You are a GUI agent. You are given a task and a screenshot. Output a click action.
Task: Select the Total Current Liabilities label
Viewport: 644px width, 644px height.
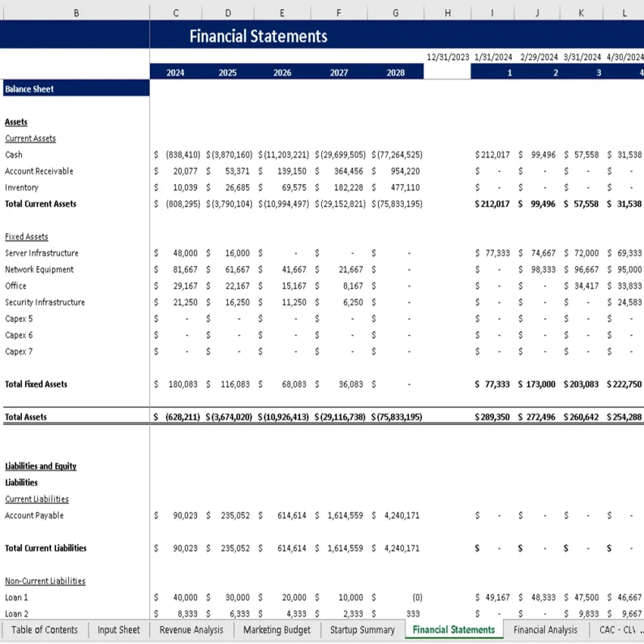[x=45, y=548]
